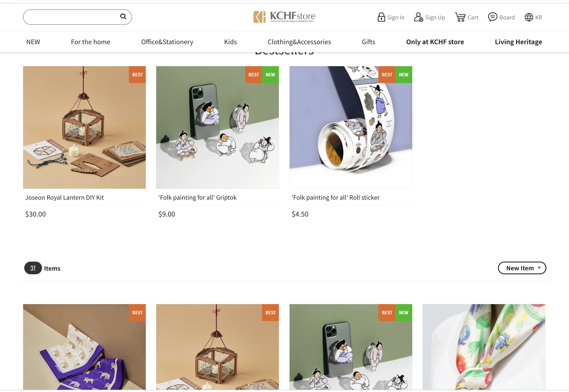Viewport: 569px width, 392px height.
Task: Click inside the search input field
Action: [72, 17]
